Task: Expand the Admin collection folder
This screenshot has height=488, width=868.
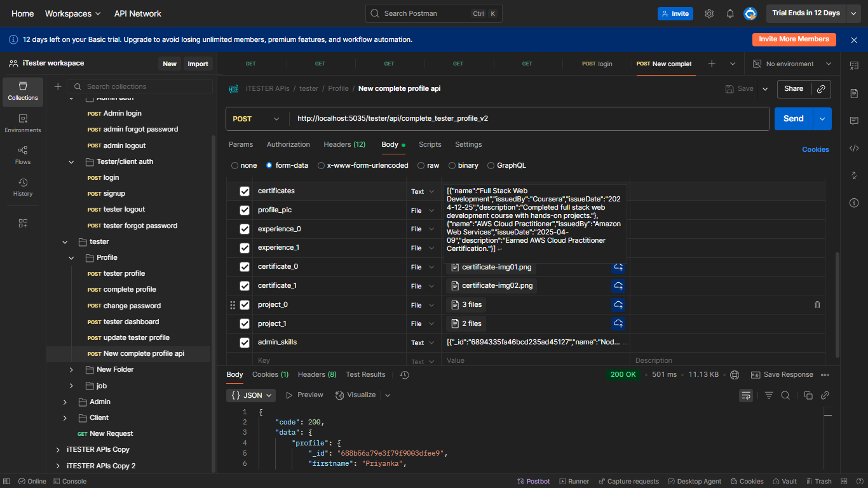Action: (x=65, y=402)
